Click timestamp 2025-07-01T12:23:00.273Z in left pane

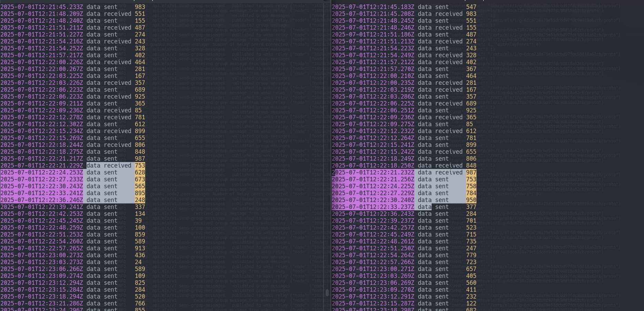[41, 255]
